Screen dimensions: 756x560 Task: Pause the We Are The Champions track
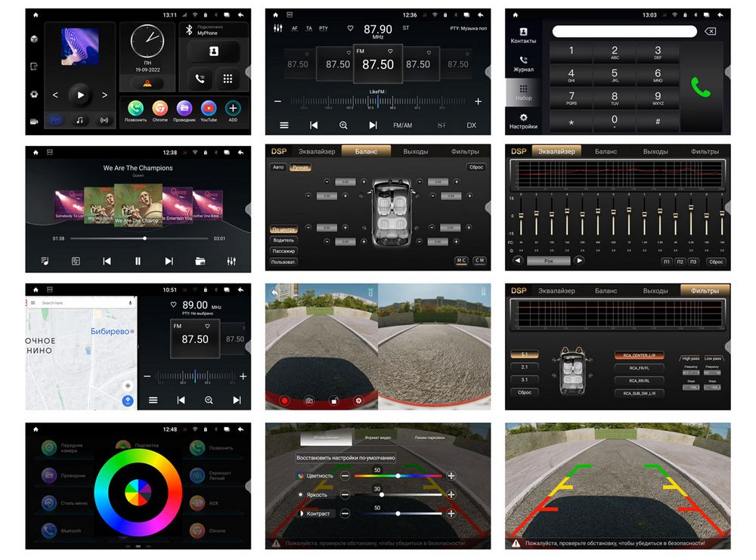coord(138,261)
